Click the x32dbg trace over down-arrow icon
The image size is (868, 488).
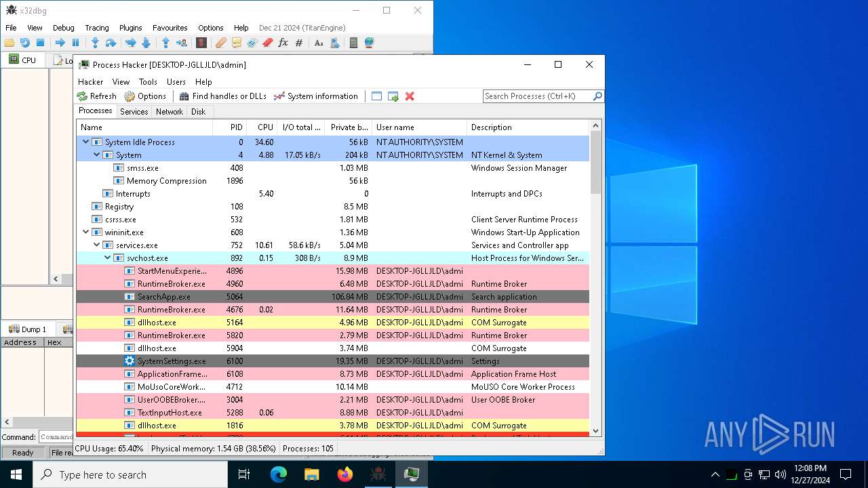point(146,43)
